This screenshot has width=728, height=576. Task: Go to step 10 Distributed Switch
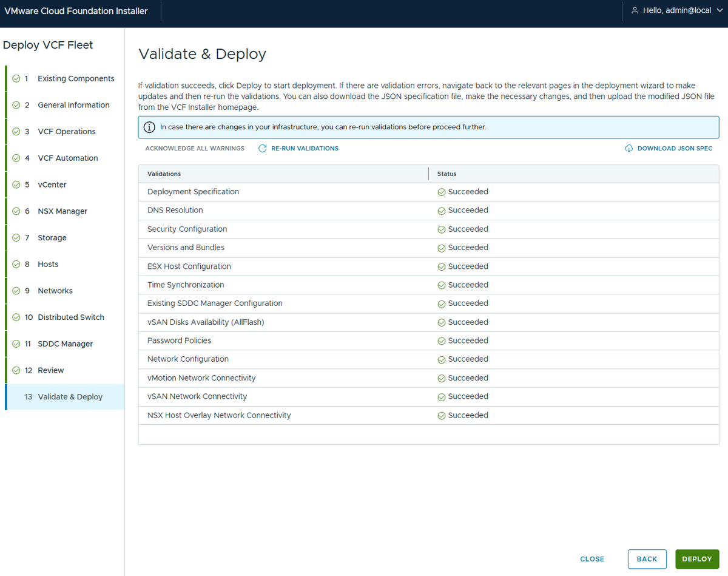click(65, 317)
